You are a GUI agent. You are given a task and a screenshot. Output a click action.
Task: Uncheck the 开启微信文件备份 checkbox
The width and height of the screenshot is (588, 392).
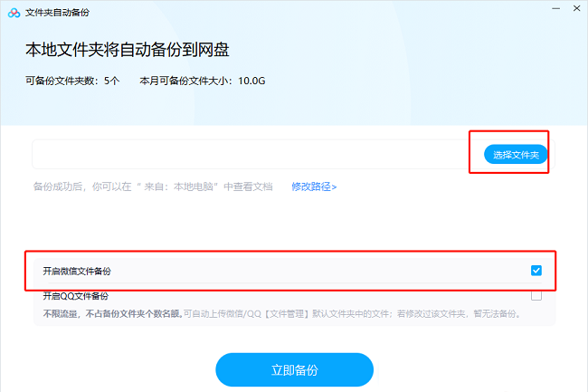pos(536,271)
